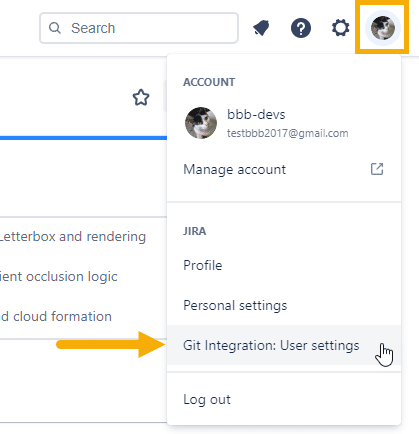This screenshot has width=419, height=434.
Task: Click the search magnifier icon
Action: click(x=55, y=28)
